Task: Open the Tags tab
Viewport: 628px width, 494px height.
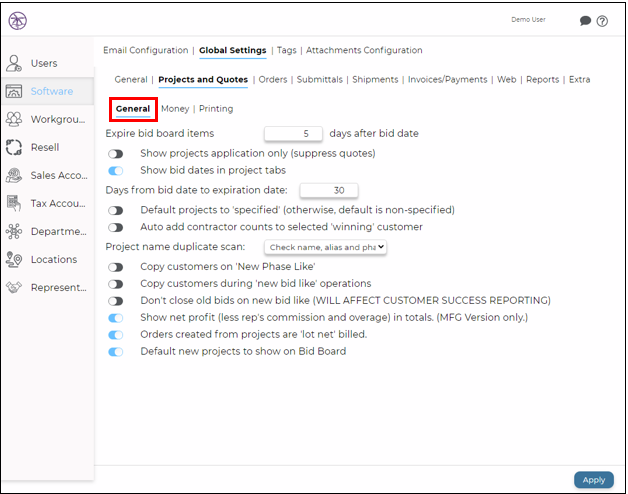Action: (x=286, y=50)
